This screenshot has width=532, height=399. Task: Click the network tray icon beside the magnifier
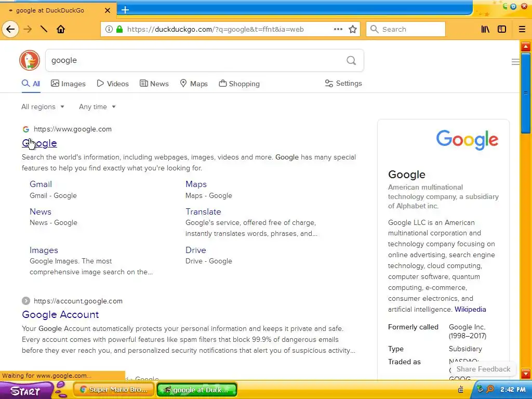click(x=480, y=389)
